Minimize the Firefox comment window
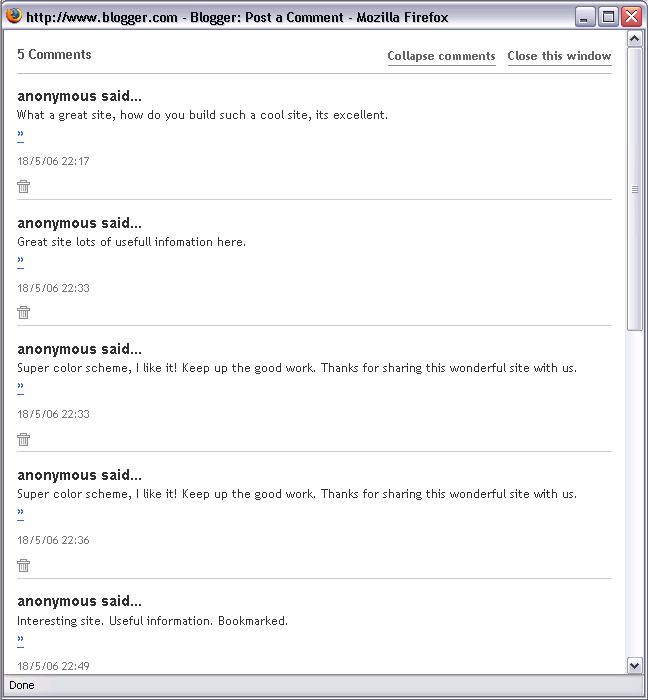The image size is (648, 700). 584,17
